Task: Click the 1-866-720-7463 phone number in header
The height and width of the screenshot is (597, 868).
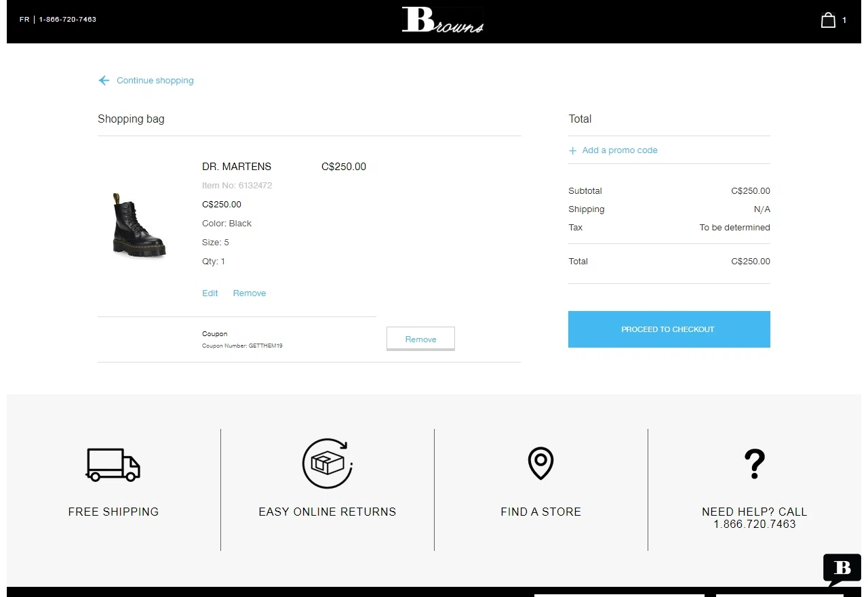Action: click(x=68, y=20)
